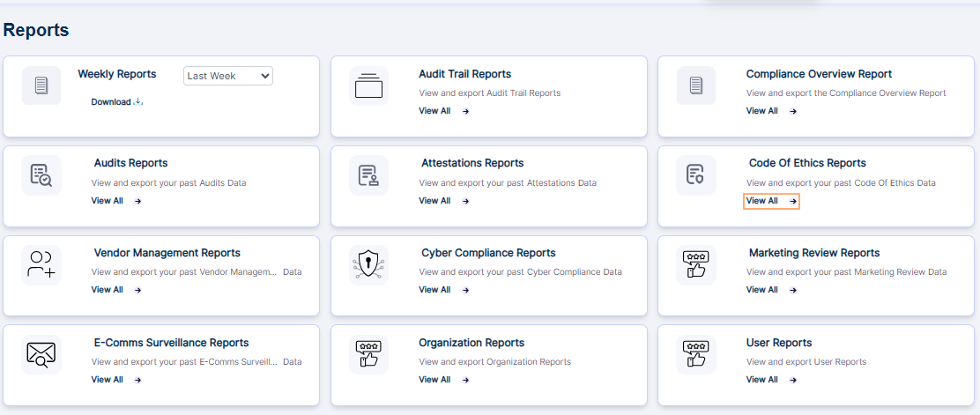Click the E-Comms Surveillance envelope search icon
Screen dimensions: 980x415
41,354
